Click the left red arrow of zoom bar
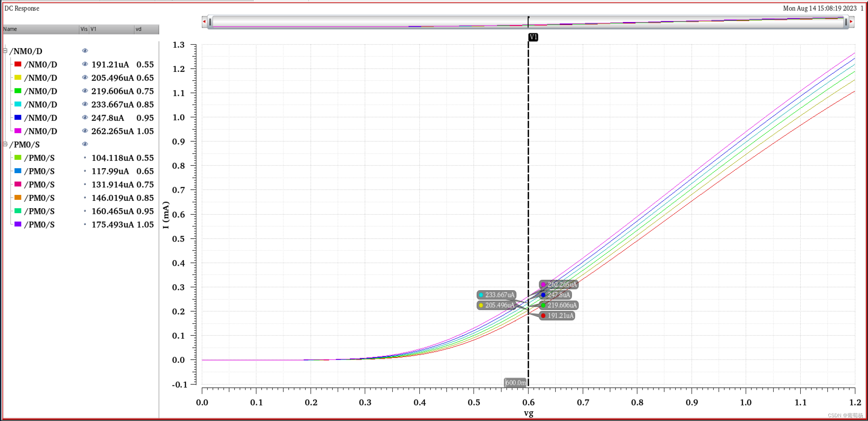This screenshot has height=421, width=868. [x=204, y=22]
